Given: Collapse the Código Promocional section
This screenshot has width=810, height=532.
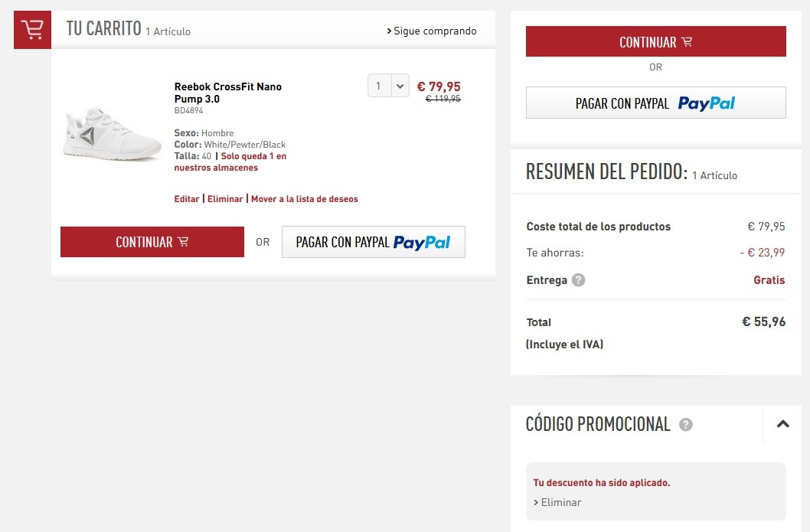Looking at the screenshot, I should [782, 424].
